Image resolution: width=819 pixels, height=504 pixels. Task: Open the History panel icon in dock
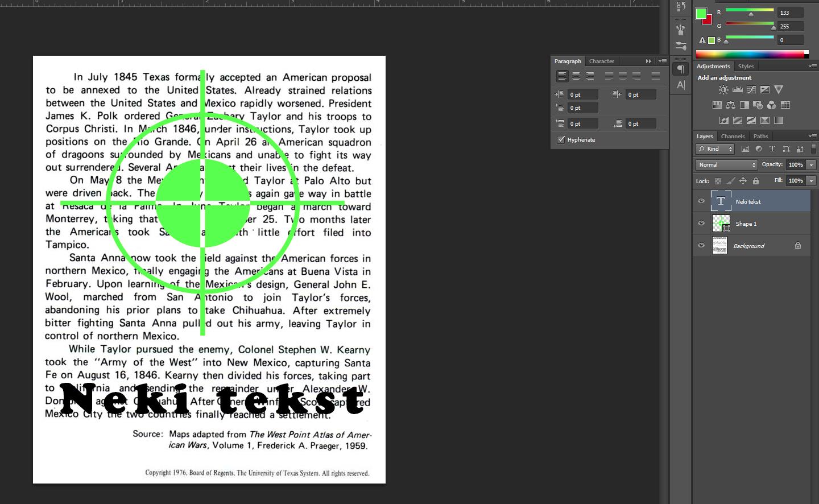(681, 6)
